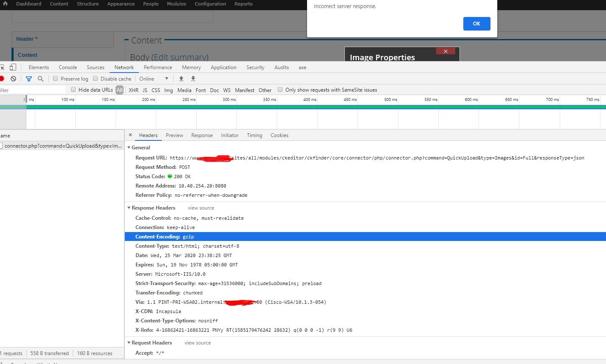Check Hide data URLs
This screenshot has height=364, width=606.
click(73, 90)
